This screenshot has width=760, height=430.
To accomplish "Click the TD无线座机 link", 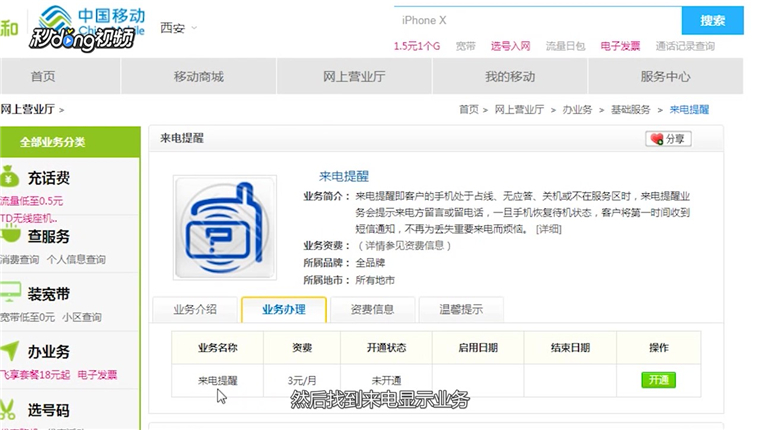I will 29,218.
